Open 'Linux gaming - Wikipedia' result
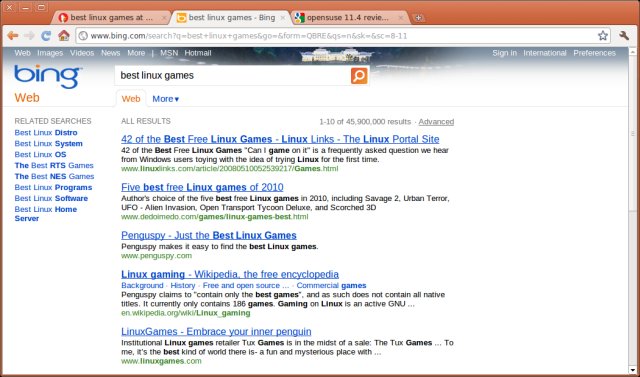Screen dimensions: 640x377 point(230,274)
